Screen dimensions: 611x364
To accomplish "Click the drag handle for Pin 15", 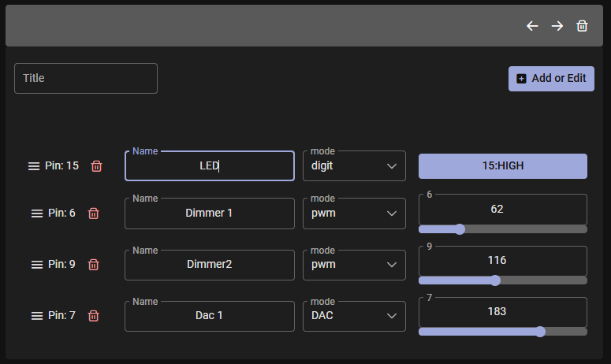I will 34,166.
